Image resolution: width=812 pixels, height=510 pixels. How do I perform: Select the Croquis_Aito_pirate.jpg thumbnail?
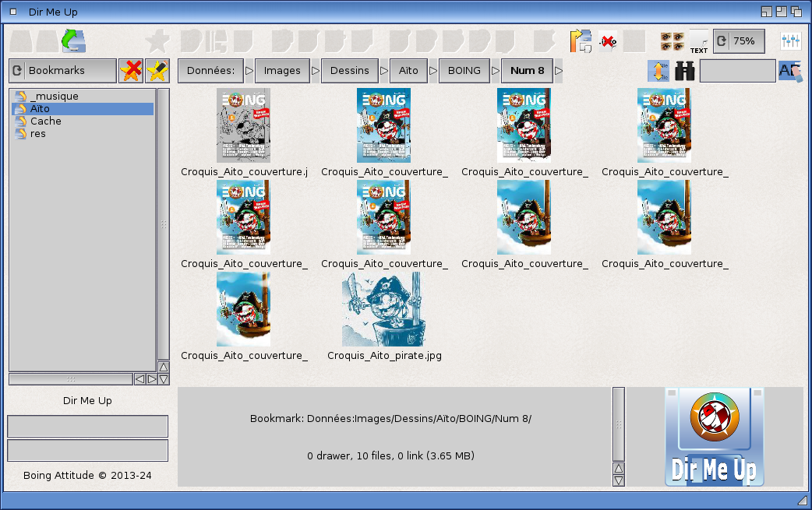[384, 311]
